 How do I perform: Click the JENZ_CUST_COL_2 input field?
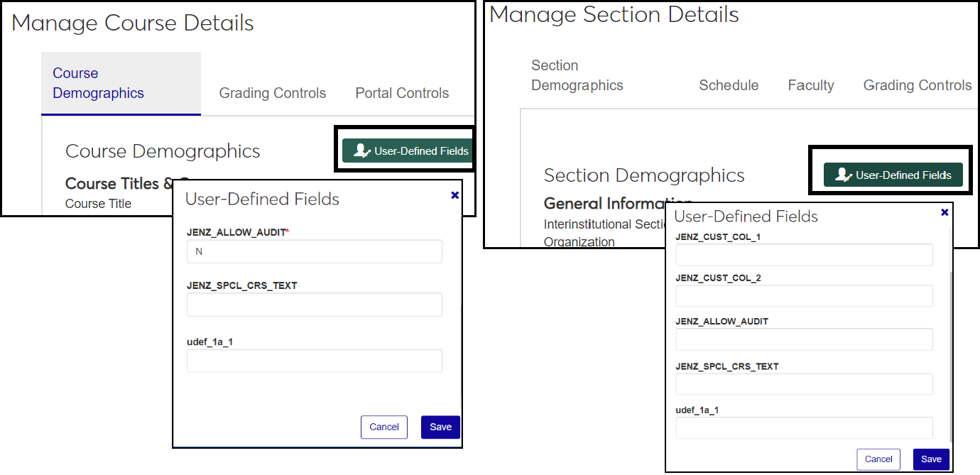click(804, 296)
